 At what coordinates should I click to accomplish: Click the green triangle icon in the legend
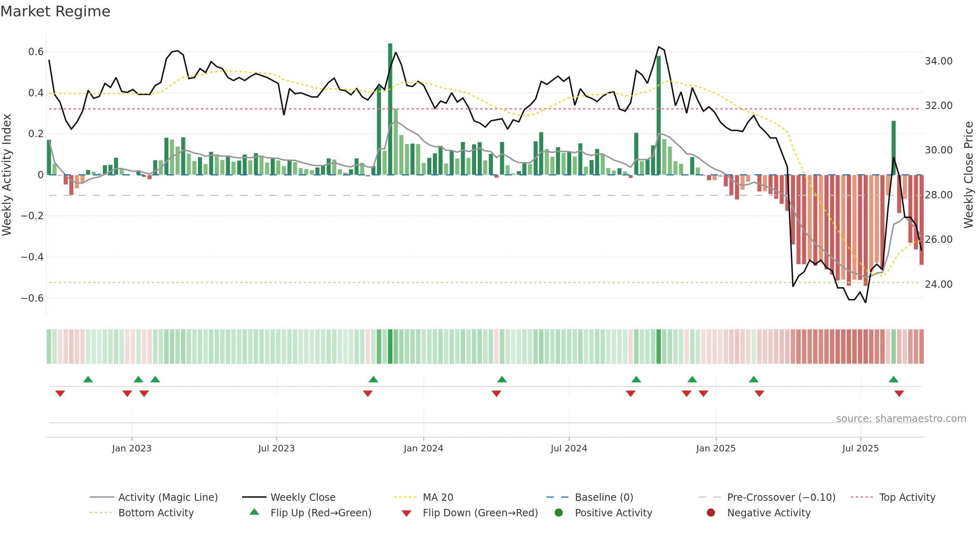click(254, 512)
